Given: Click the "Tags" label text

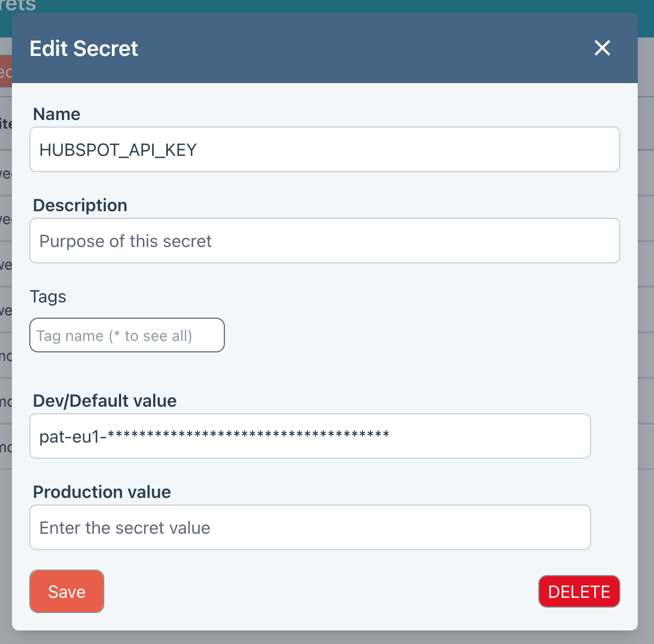Looking at the screenshot, I should 48,296.
